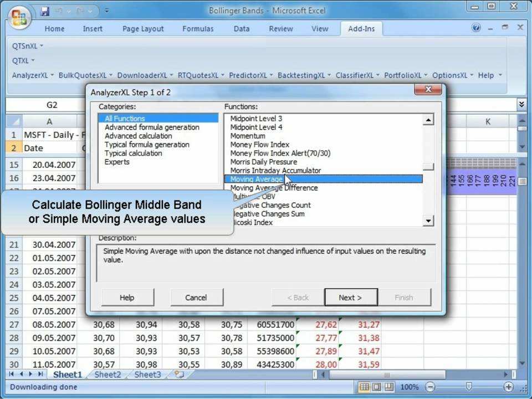This screenshot has height=399, width=532.
Task: Switch to Page Break Preview icon
Action: (389, 387)
